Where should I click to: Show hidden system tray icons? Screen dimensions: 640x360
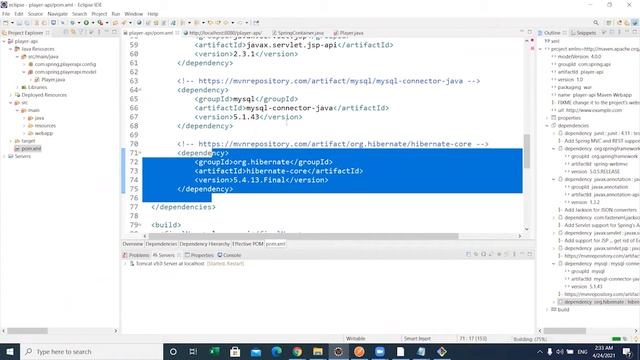pos(540,351)
